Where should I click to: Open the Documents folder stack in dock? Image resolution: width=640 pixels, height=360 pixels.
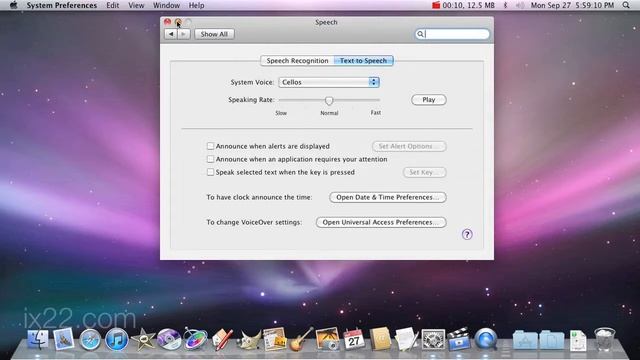point(551,340)
